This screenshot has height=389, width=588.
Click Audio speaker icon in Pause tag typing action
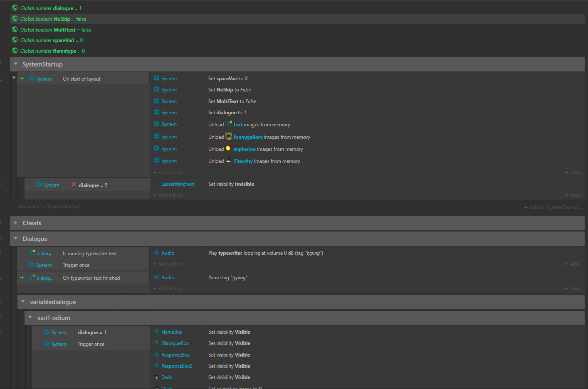[156, 277]
